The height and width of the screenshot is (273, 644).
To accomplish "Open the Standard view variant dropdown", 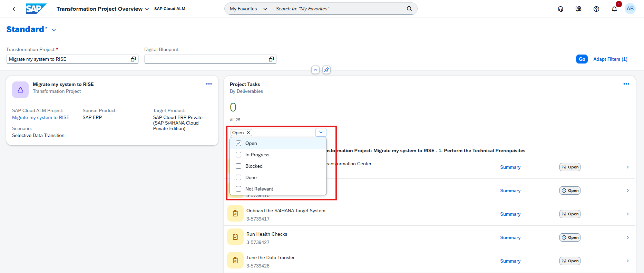I will click(54, 30).
